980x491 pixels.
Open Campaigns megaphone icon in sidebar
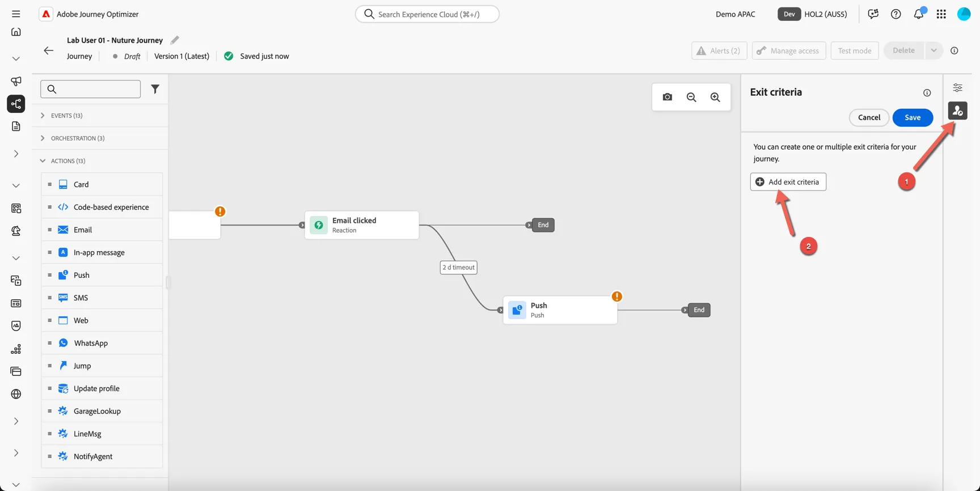click(x=16, y=81)
